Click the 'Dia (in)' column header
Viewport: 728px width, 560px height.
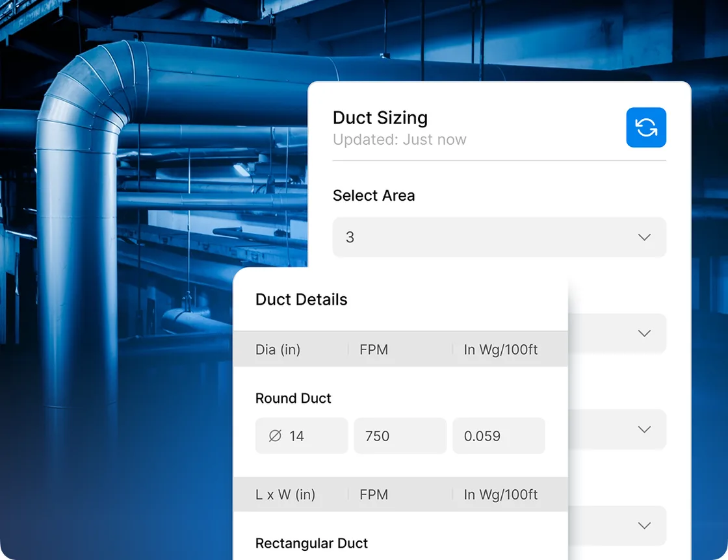pyautogui.click(x=278, y=350)
